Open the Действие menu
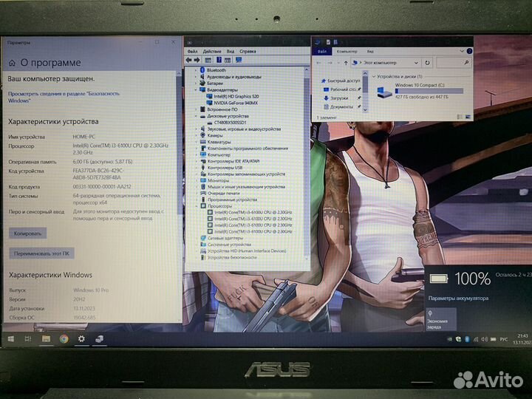 pyautogui.click(x=212, y=52)
